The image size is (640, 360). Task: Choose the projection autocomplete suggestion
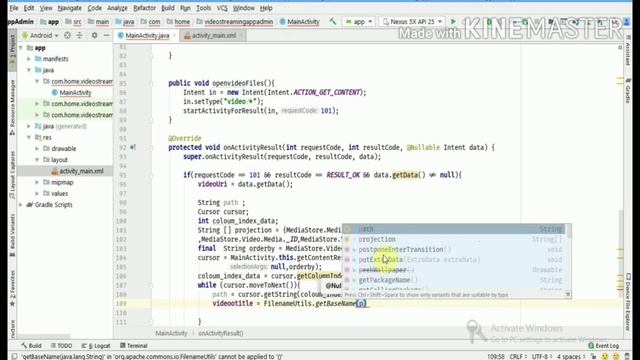click(x=454, y=239)
